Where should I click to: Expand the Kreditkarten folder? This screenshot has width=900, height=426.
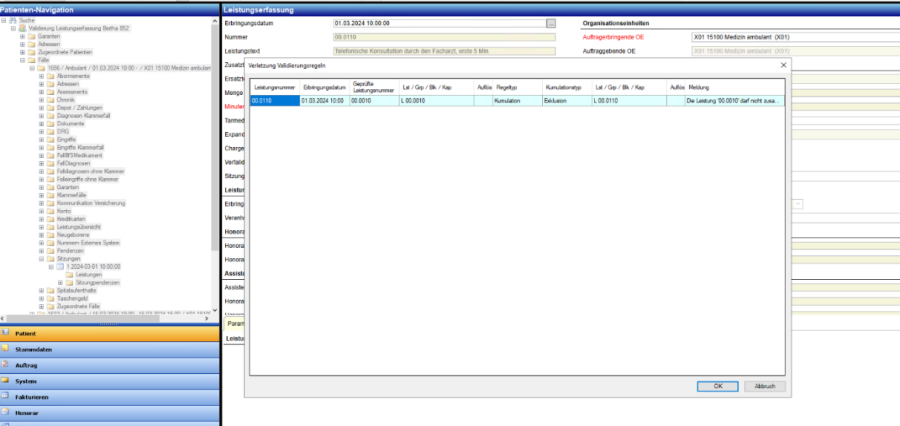coord(41,219)
